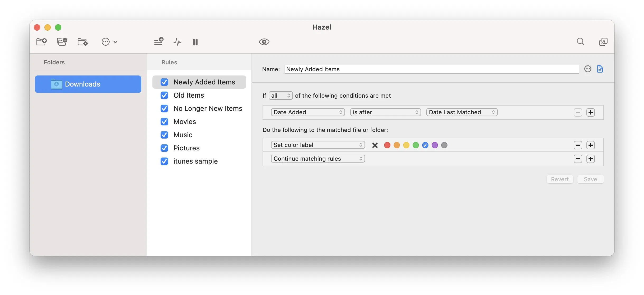The image size is (644, 295).
Task: Change the 'is after' comparison dropdown
Action: (x=385, y=112)
